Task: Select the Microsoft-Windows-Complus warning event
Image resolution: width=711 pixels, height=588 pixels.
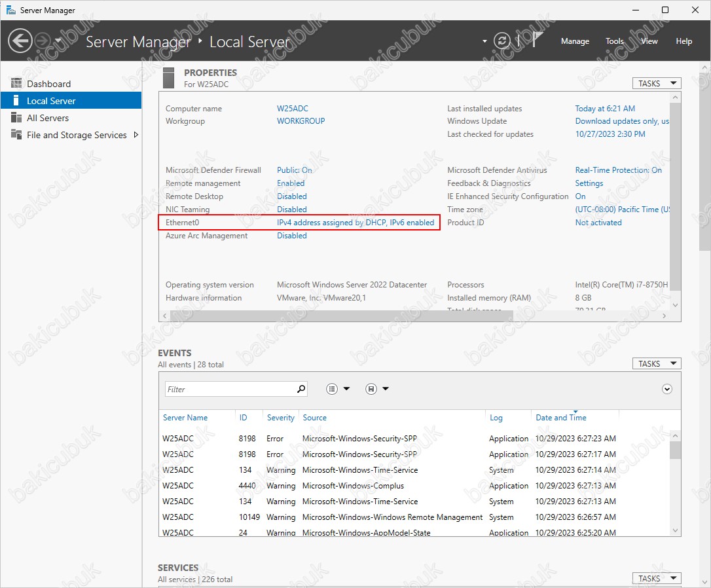Action: (x=414, y=486)
